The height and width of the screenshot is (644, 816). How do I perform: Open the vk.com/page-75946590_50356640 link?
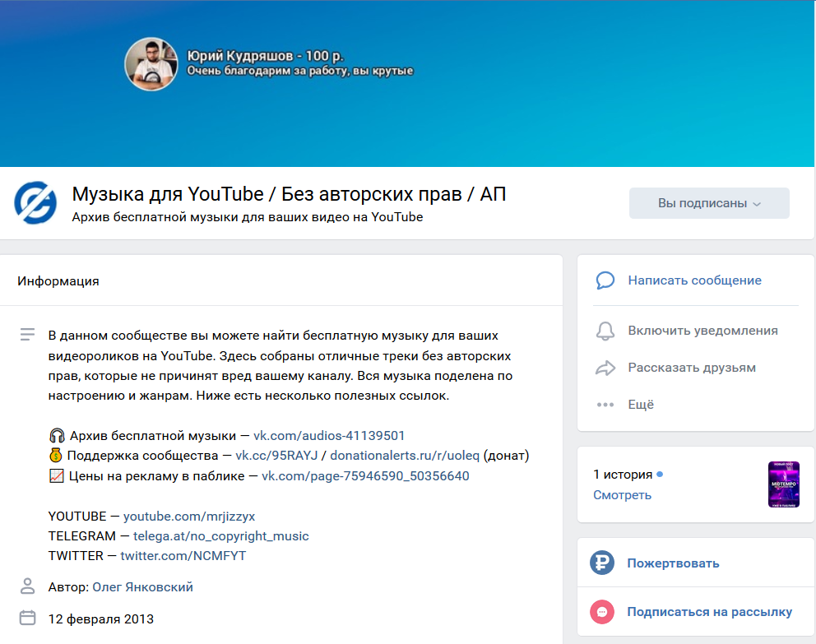[365, 476]
